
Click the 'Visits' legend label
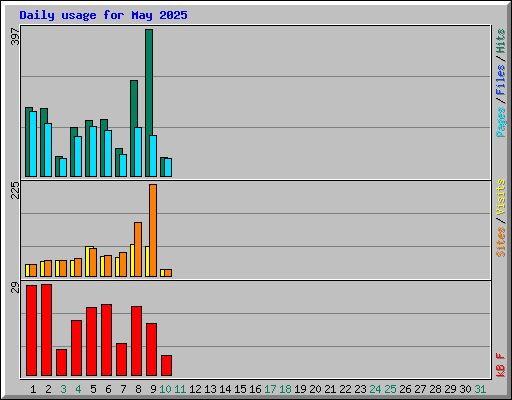[500, 198]
